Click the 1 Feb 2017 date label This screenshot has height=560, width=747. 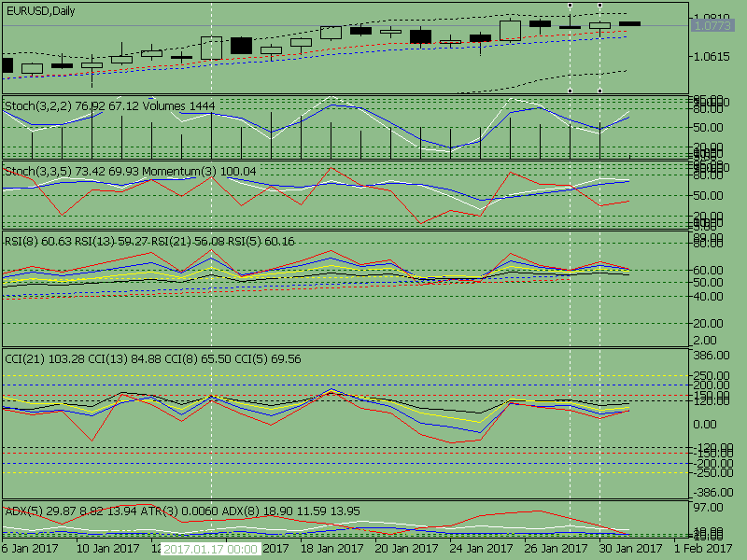[x=703, y=549]
